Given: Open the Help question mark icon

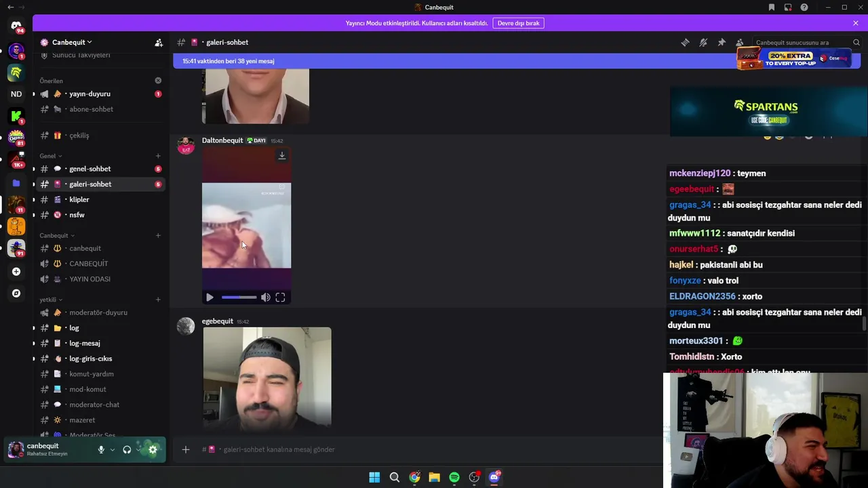Looking at the screenshot, I should (804, 7).
